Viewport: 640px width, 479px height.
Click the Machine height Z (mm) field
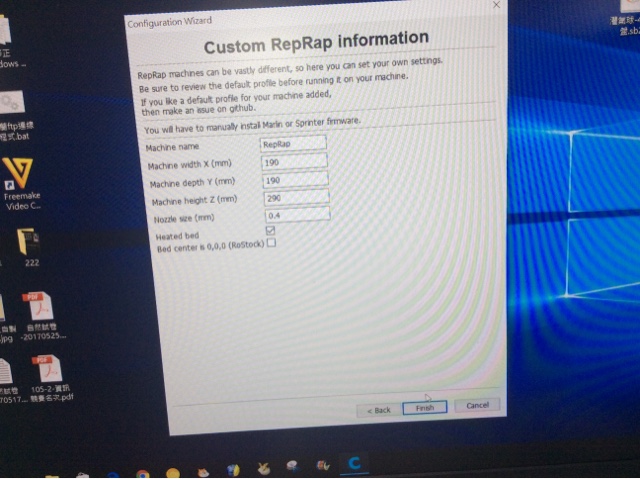pos(296,197)
